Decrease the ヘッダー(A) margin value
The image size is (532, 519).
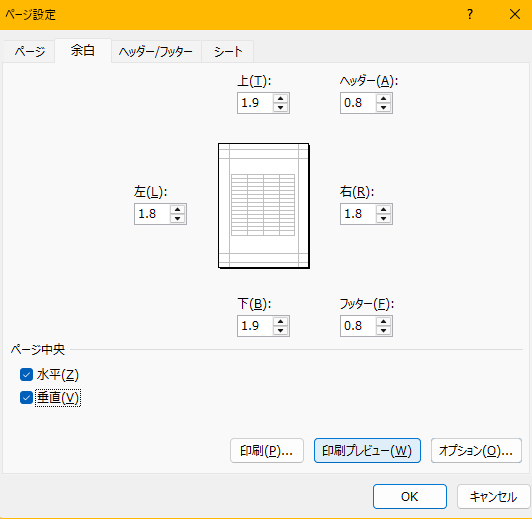click(383, 107)
